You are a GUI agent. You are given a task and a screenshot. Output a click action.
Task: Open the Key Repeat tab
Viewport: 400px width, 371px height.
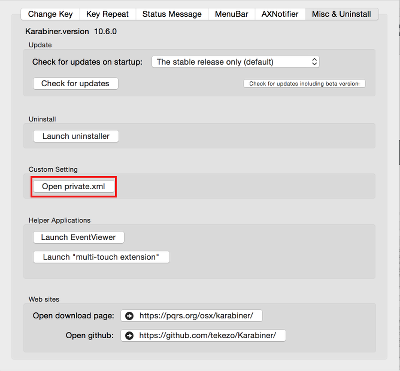coord(107,14)
